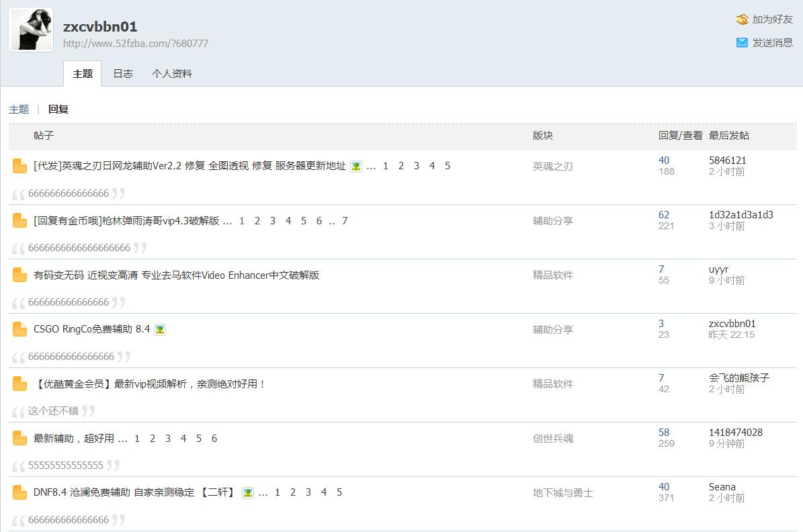Open thread DNF8.4 沧澜免费辅助
803x532 pixels.
(134, 492)
